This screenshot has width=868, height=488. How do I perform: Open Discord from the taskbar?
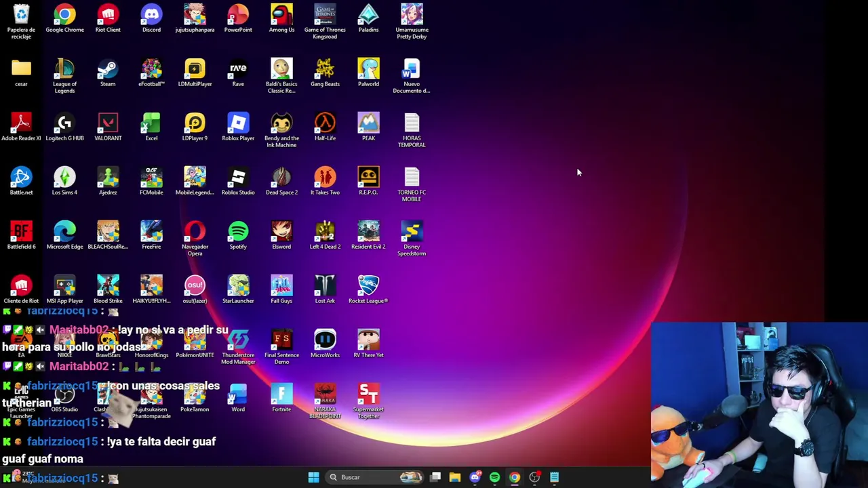point(475,477)
